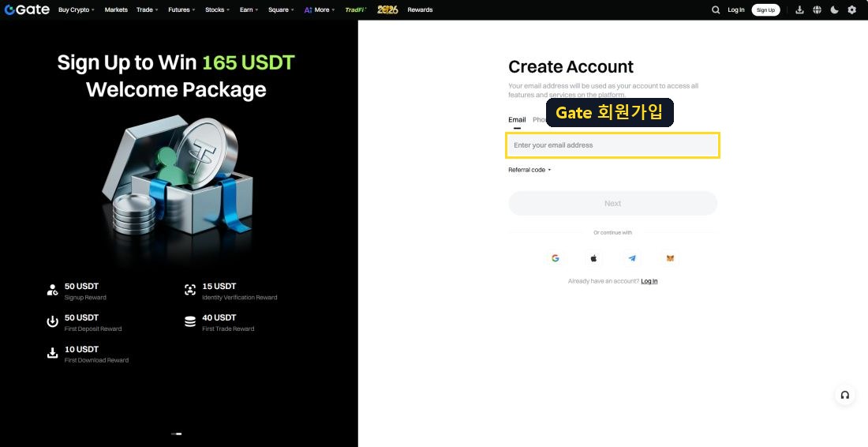Continue with Google icon
The width and height of the screenshot is (868, 447).
click(556, 258)
